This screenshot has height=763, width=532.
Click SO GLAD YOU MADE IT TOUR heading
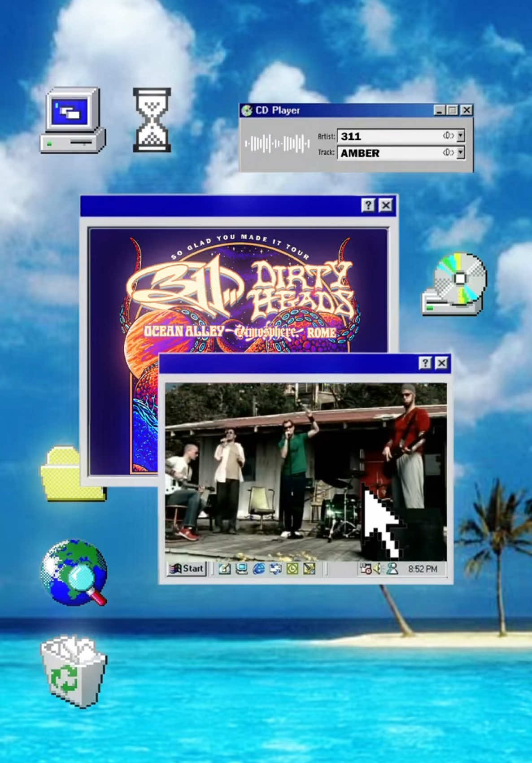(x=240, y=246)
